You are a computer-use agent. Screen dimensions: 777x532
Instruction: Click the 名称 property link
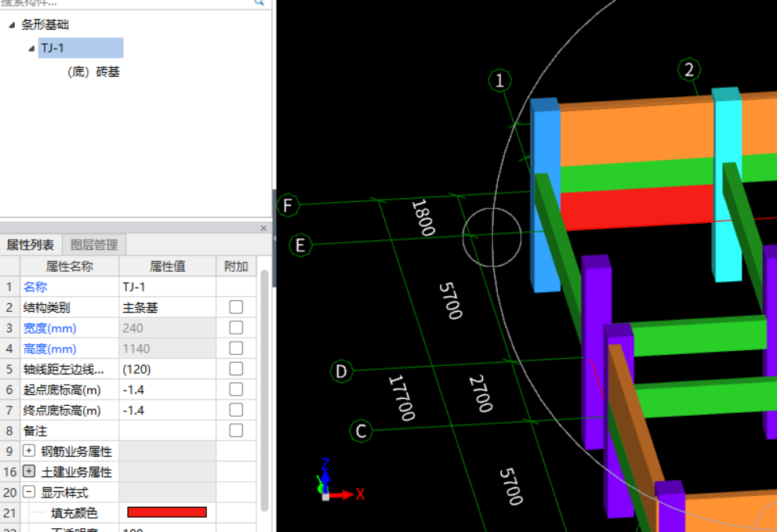[35, 287]
